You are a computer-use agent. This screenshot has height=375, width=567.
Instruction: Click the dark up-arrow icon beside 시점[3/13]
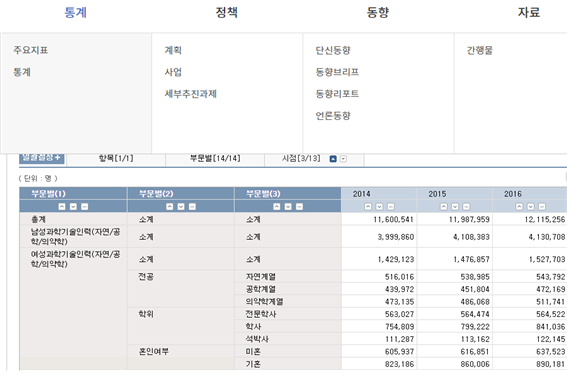(333, 159)
